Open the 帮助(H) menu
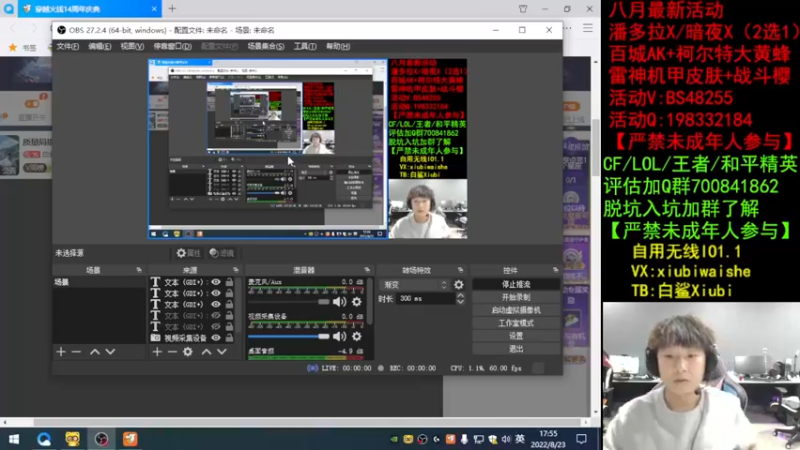The image size is (800, 450). [338, 46]
